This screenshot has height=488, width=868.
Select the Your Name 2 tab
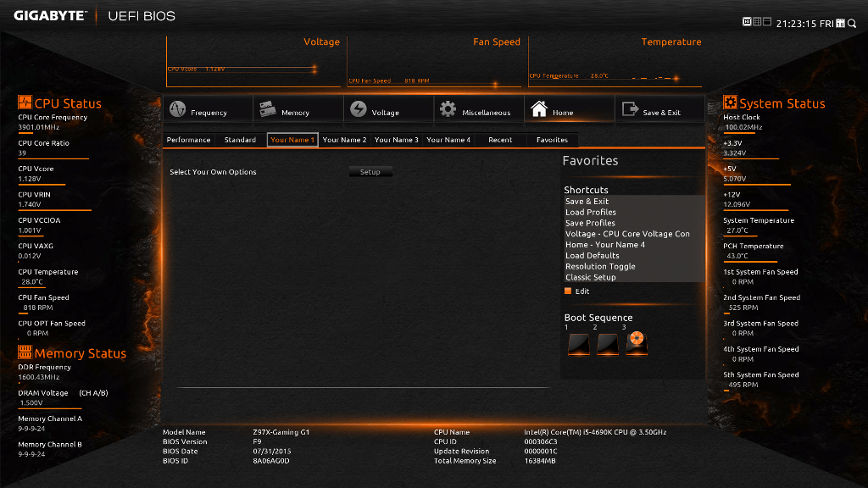344,140
